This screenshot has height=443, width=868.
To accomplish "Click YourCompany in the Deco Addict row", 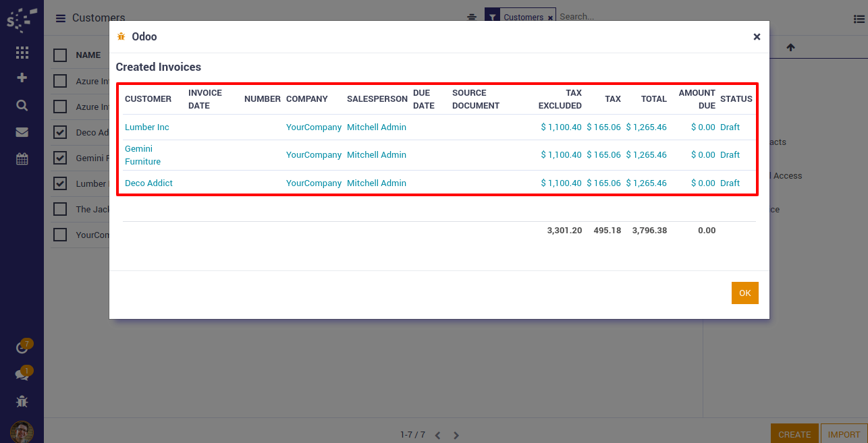I will click(314, 183).
